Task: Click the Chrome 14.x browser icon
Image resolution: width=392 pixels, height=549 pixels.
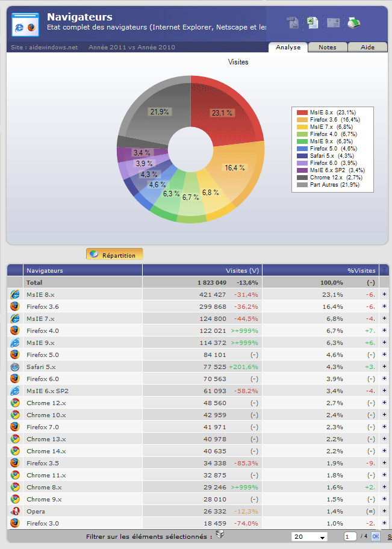Action: point(14,451)
